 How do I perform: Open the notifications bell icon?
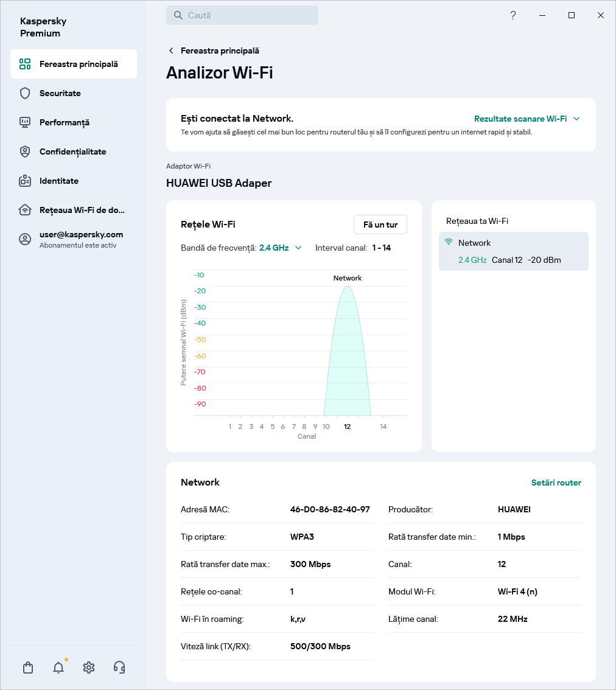click(x=58, y=667)
